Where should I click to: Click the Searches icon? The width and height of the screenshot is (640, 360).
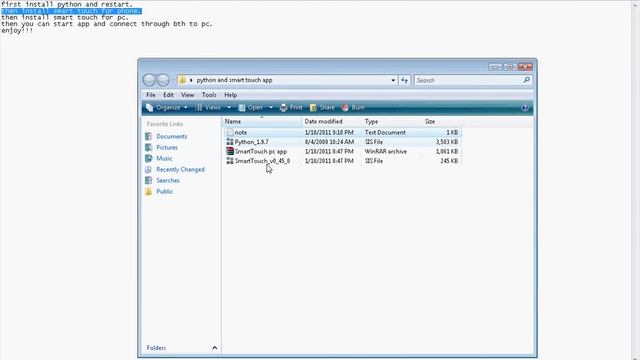[149, 180]
